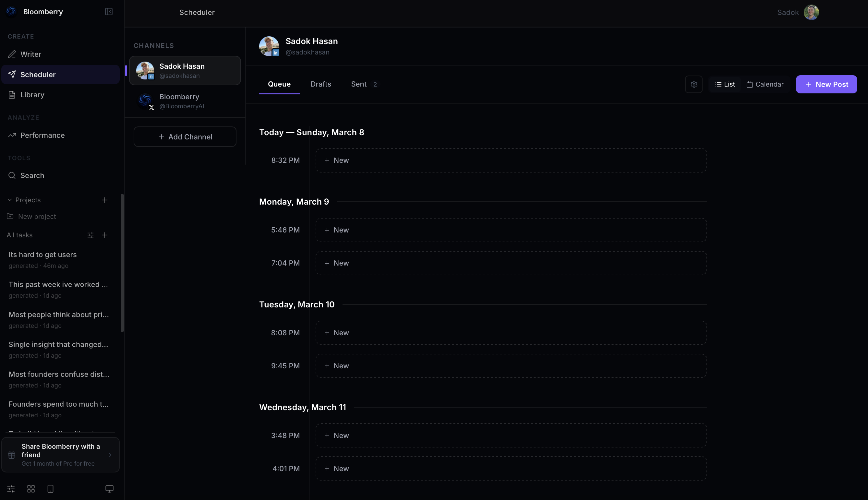The height and width of the screenshot is (500, 868).
Task: Collapse the Projects section chevron
Action: (10, 200)
